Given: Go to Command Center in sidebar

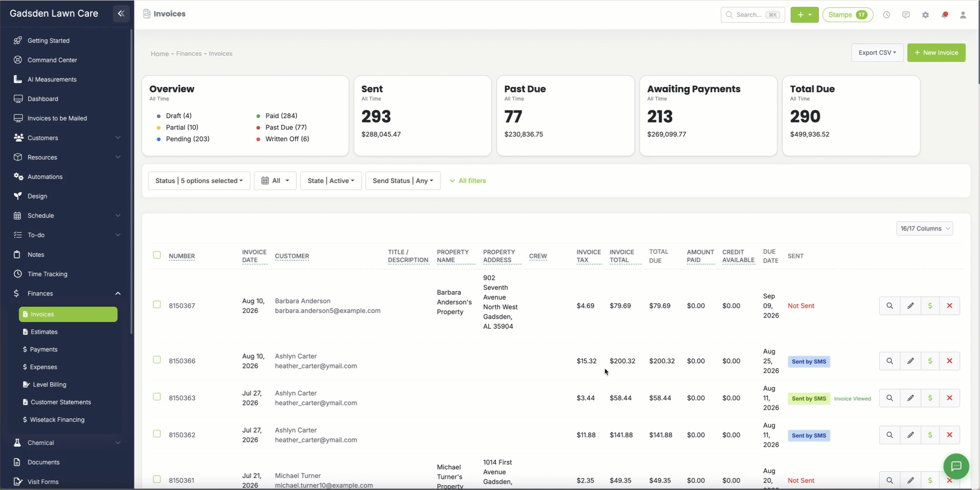Looking at the screenshot, I should (52, 60).
